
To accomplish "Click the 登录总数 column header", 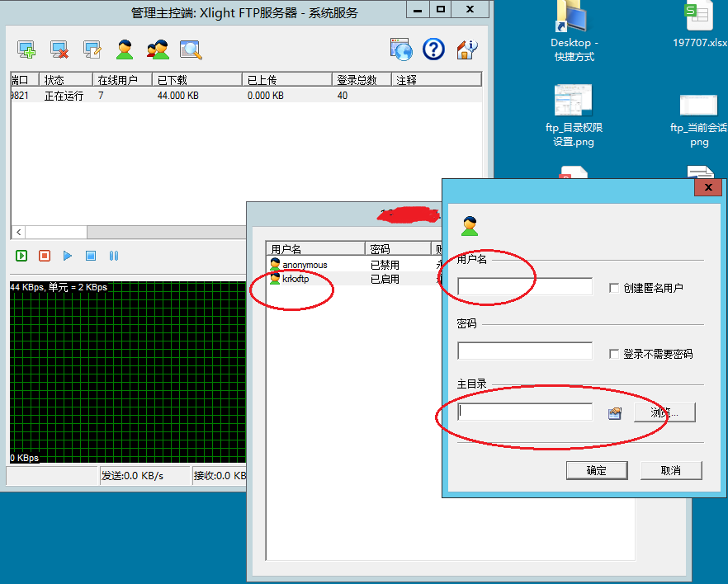I will coord(362,80).
